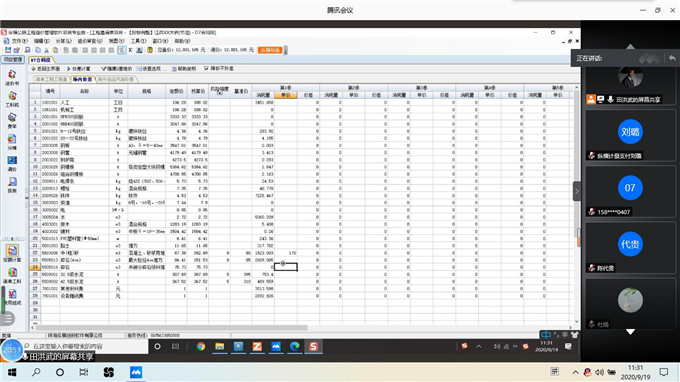Click Edge browser icon in shared taskbar
This screenshot has height=382, width=680.
coord(295,346)
